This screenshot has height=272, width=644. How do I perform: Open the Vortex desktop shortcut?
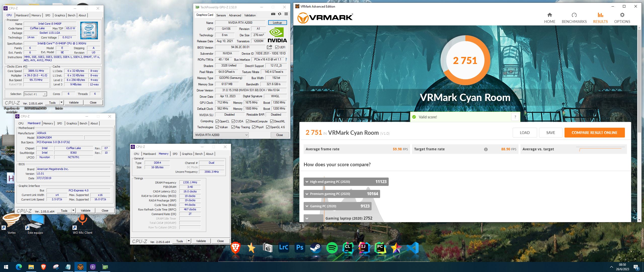coord(11,223)
